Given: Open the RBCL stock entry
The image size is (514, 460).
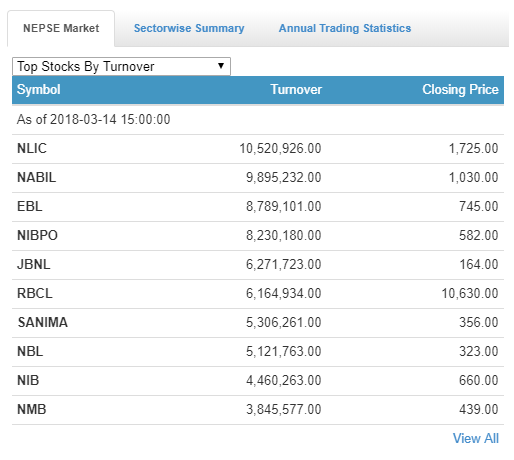Looking at the screenshot, I should tap(258, 293).
